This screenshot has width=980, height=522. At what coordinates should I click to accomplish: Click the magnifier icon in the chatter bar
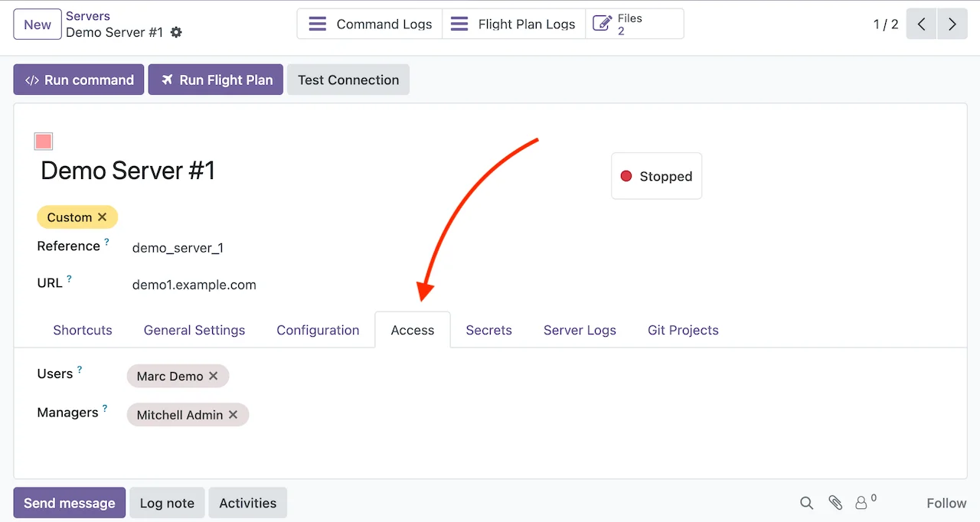(806, 503)
